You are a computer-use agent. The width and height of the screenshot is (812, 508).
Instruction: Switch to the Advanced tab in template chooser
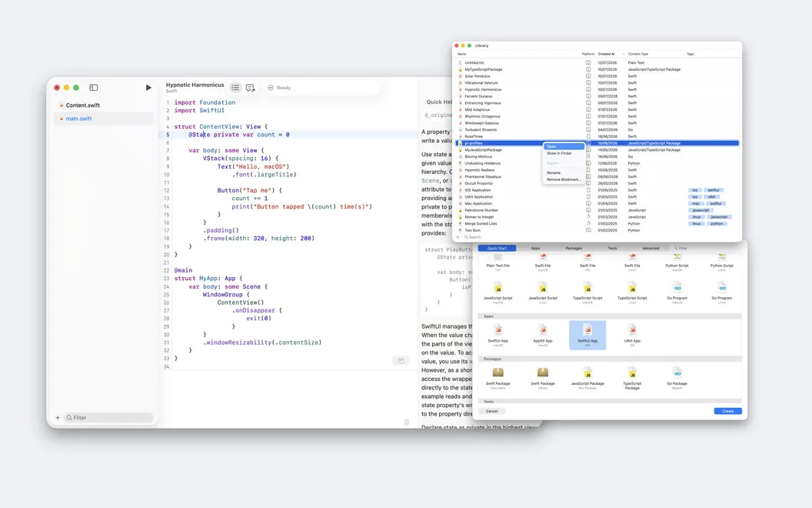click(x=651, y=249)
